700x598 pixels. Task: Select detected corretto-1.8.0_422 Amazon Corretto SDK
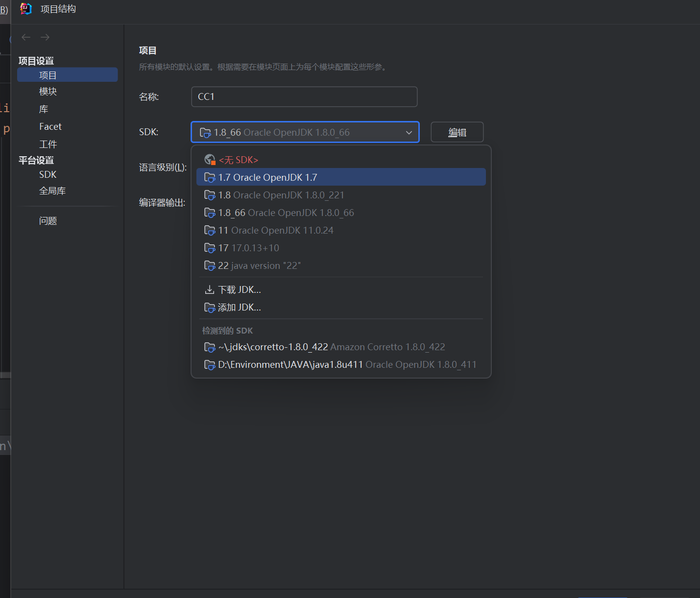(341, 347)
